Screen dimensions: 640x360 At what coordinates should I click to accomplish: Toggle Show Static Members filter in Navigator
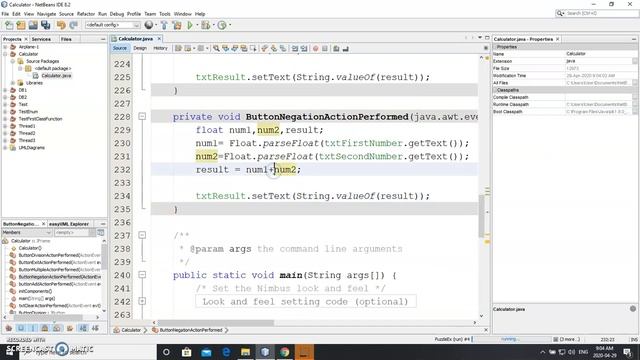(33, 328)
